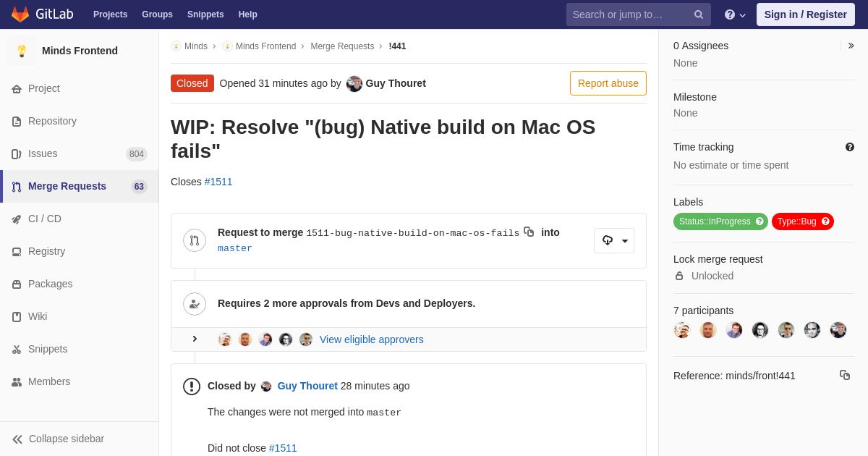Click the approvals user-check icon
The width and height of the screenshot is (868, 456).
pos(195,304)
